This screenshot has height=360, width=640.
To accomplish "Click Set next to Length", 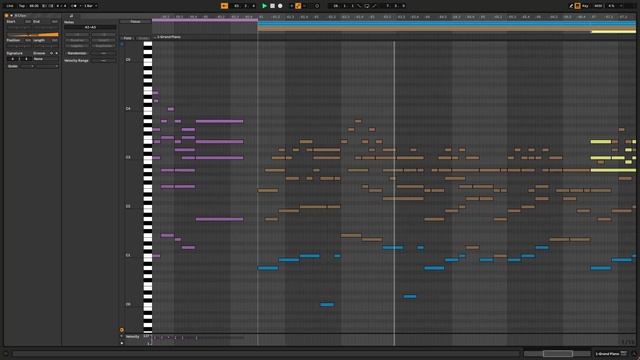I will [54, 40].
